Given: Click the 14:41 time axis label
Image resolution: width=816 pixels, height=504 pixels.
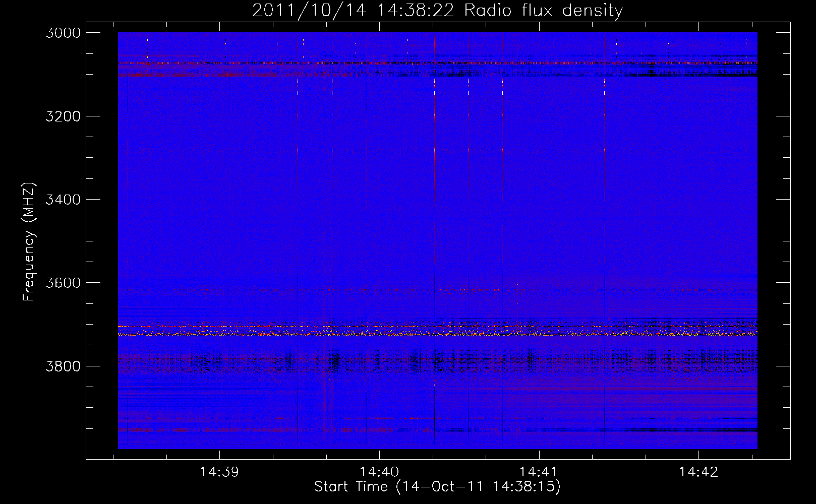Looking at the screenshot, I should 539,472.
